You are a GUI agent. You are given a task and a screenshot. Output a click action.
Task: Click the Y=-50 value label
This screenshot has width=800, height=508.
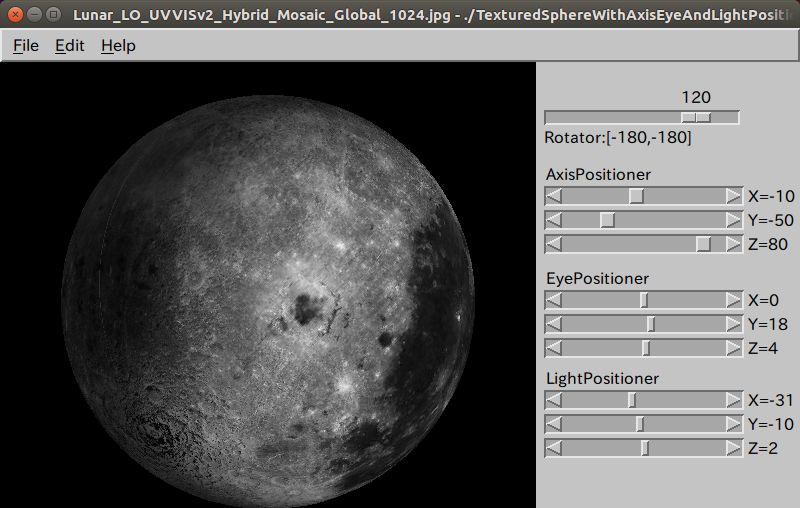pos(771,220)
